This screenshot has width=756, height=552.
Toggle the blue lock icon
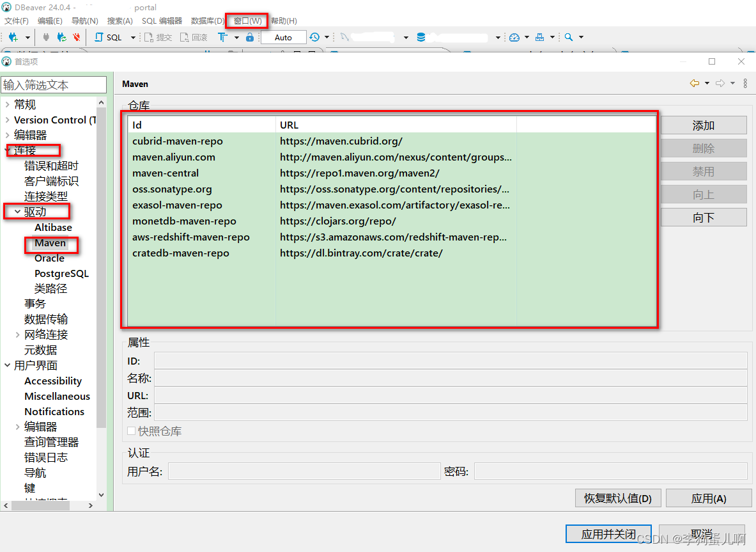tap(250, 37)
